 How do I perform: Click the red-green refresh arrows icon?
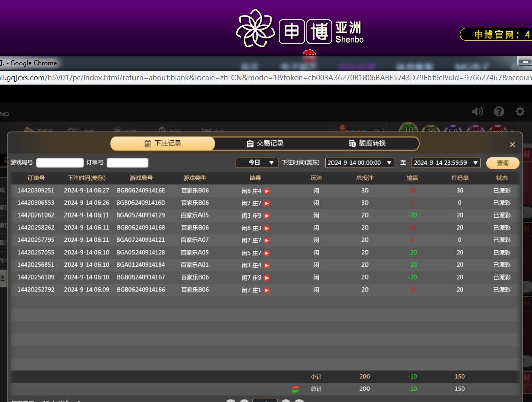(x=295, y=389)
